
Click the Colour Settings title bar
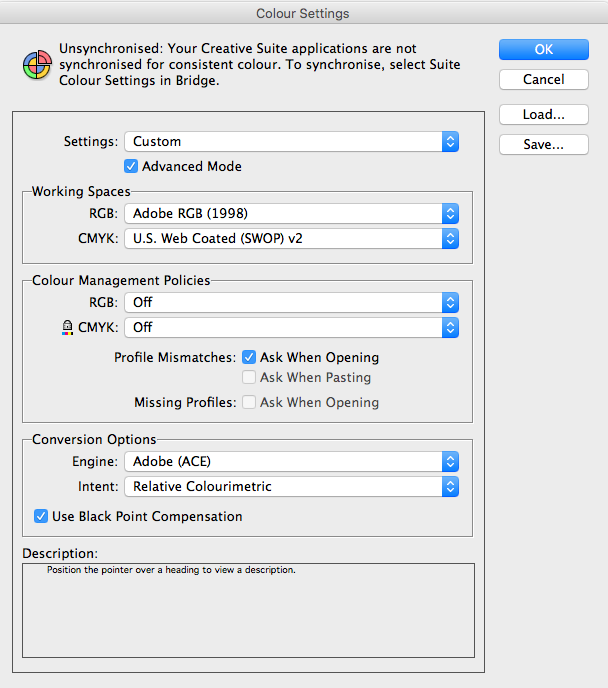303,13
